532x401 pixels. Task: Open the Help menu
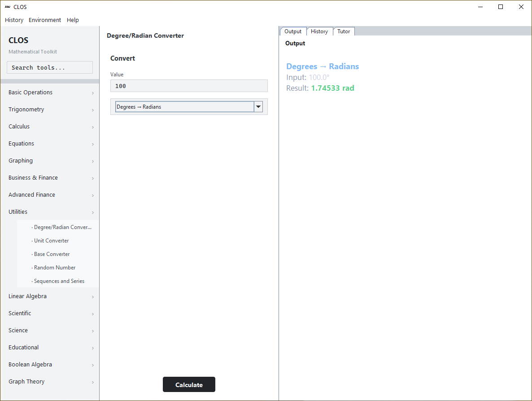point(73,20)
